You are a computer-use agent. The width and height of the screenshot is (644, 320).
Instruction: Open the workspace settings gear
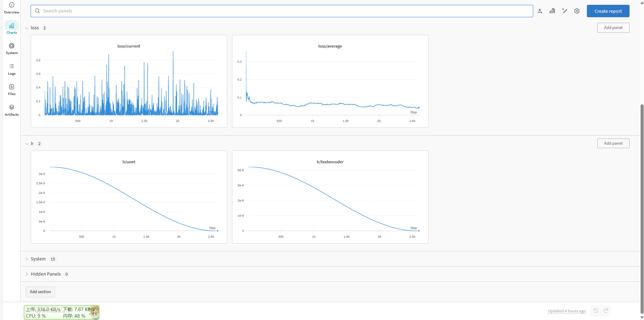tap(577, 11)
